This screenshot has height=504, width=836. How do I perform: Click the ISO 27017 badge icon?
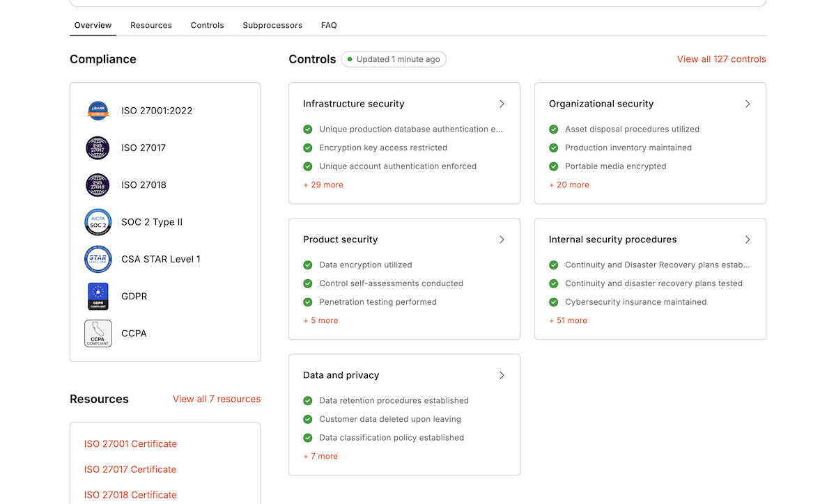98,148
